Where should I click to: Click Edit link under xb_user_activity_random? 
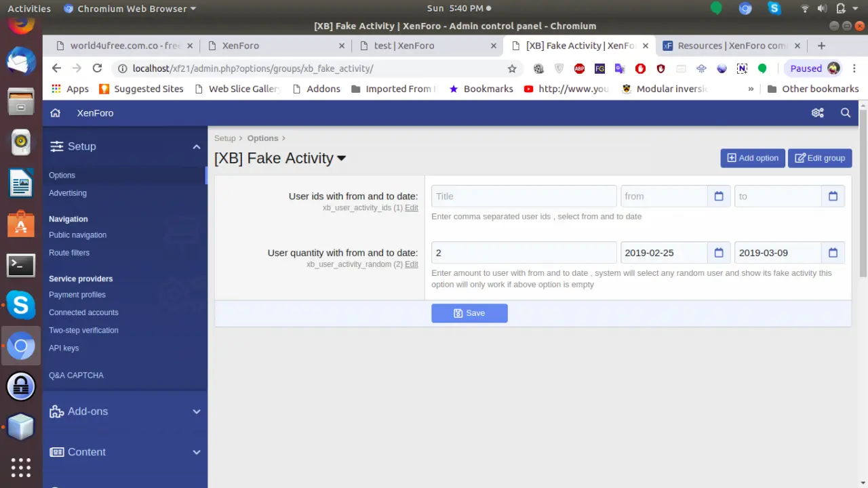point(411,264)
